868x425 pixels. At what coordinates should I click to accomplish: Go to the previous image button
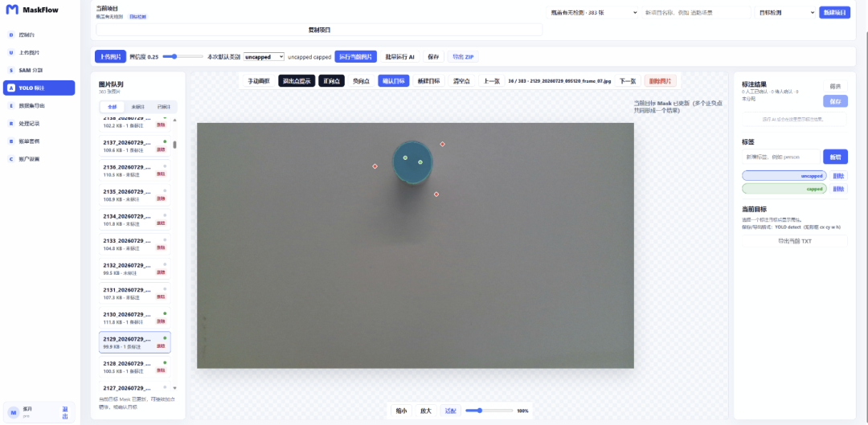point(492,81)
